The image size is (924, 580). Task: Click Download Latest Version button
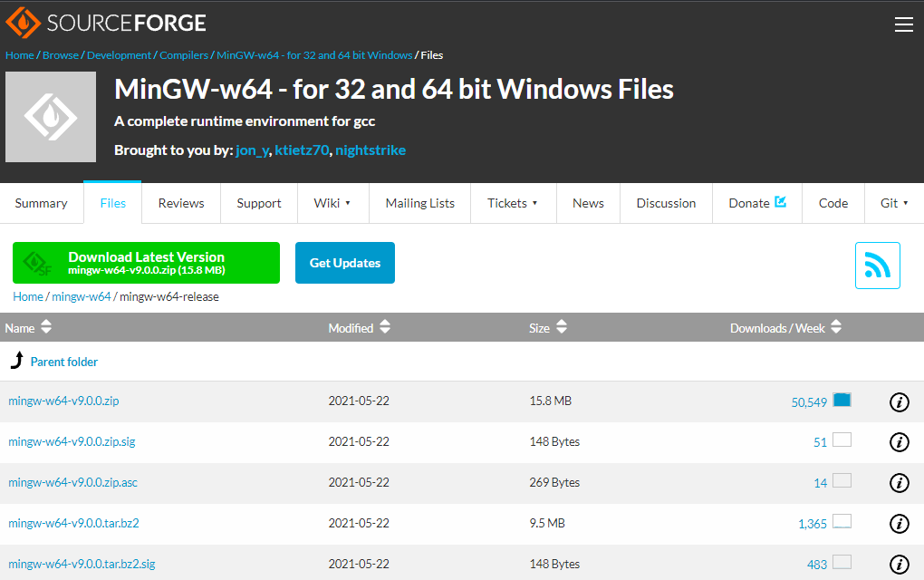(146, 263)
